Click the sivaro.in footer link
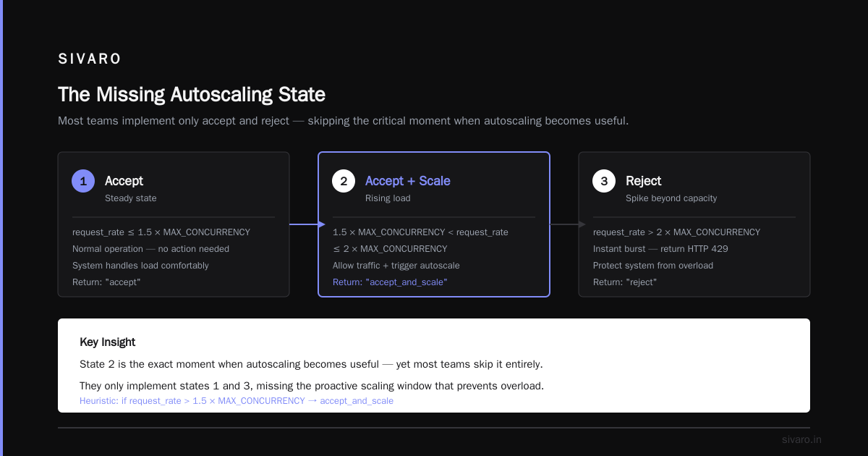 (801, 439)
